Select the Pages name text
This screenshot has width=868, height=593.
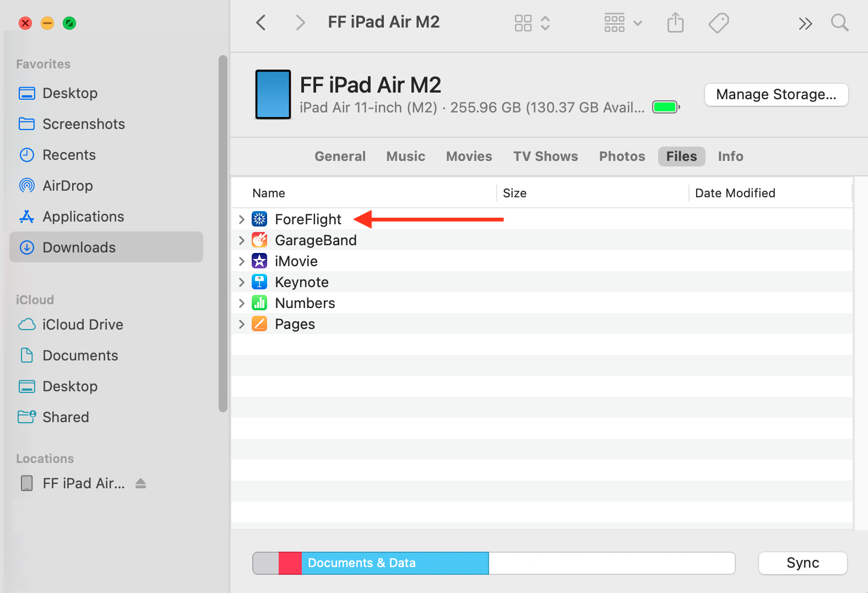click(295, 324)
